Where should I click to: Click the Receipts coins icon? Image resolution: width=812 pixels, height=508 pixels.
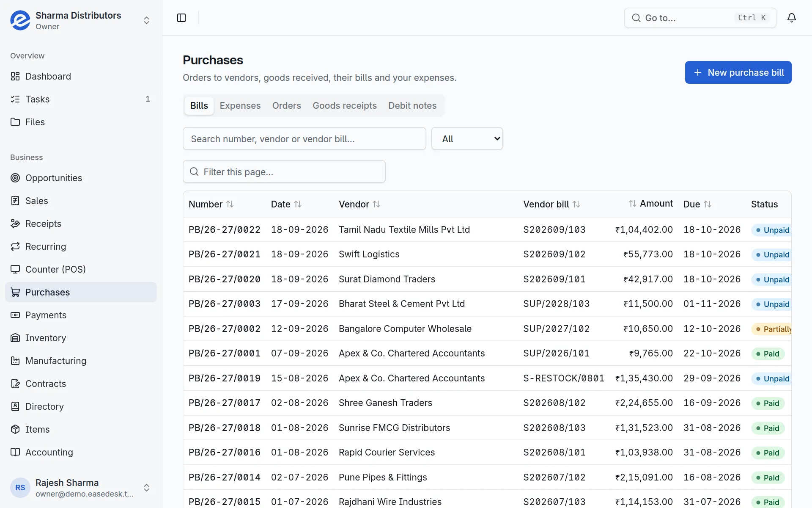[x=15, y=224]
